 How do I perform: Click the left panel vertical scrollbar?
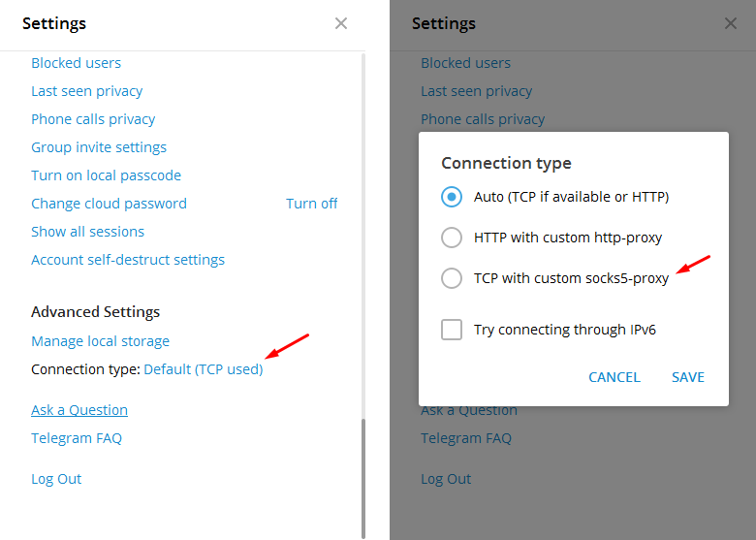point(363,475)
